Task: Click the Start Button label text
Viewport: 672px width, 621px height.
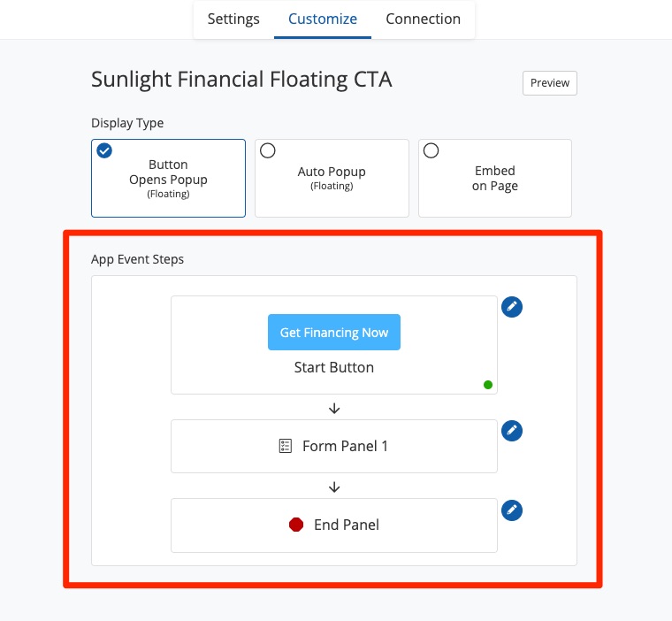Action: (334, 367)
